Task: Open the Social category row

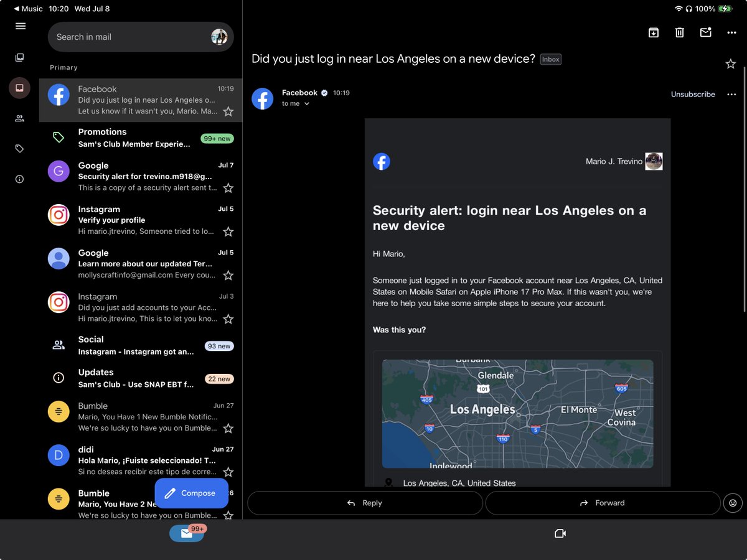Action: [141, 345]
